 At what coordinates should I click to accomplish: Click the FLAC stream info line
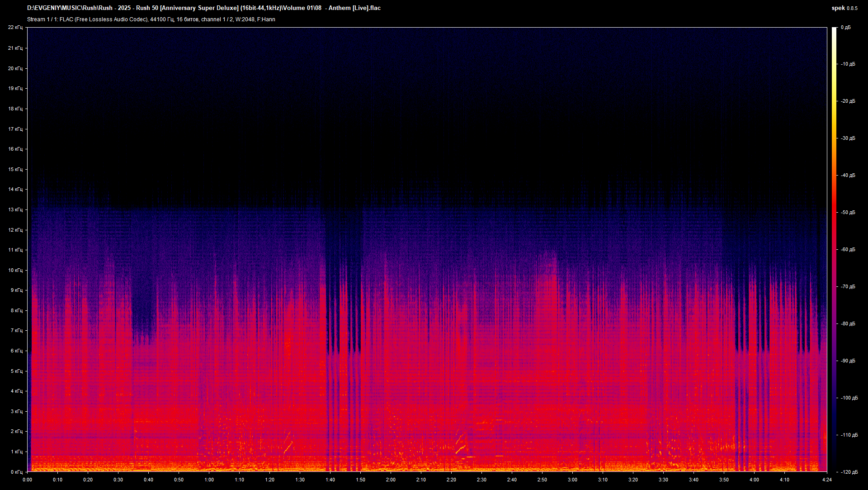coord(151,19)
